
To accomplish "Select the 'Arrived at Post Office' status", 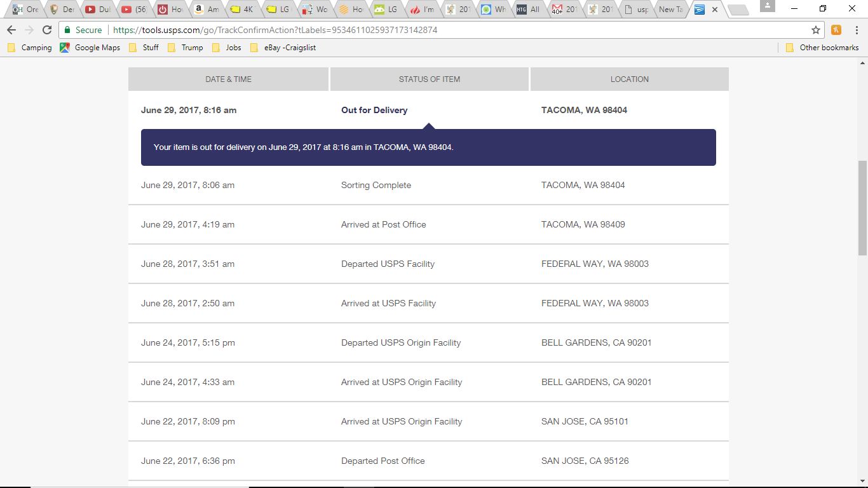I will (x=384, y=224).
